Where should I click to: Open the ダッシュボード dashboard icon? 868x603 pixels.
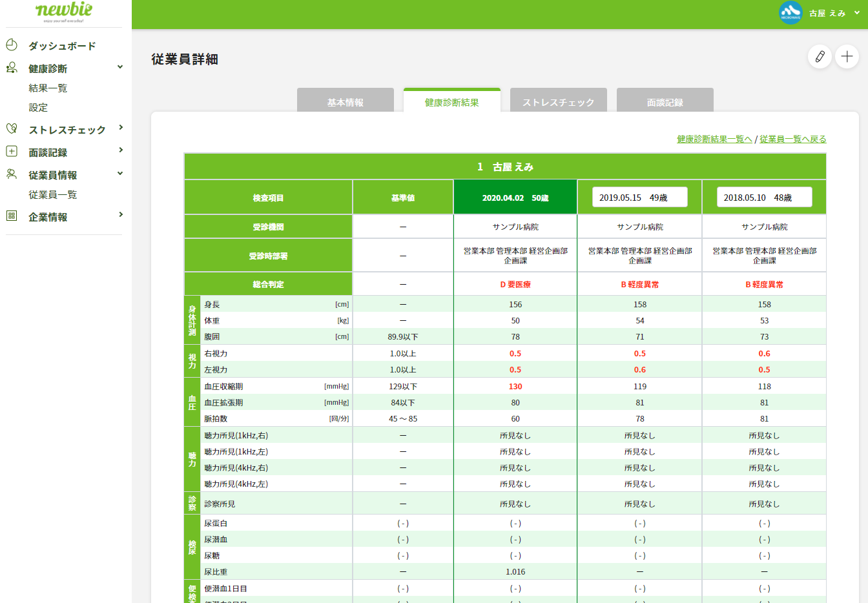12,45
